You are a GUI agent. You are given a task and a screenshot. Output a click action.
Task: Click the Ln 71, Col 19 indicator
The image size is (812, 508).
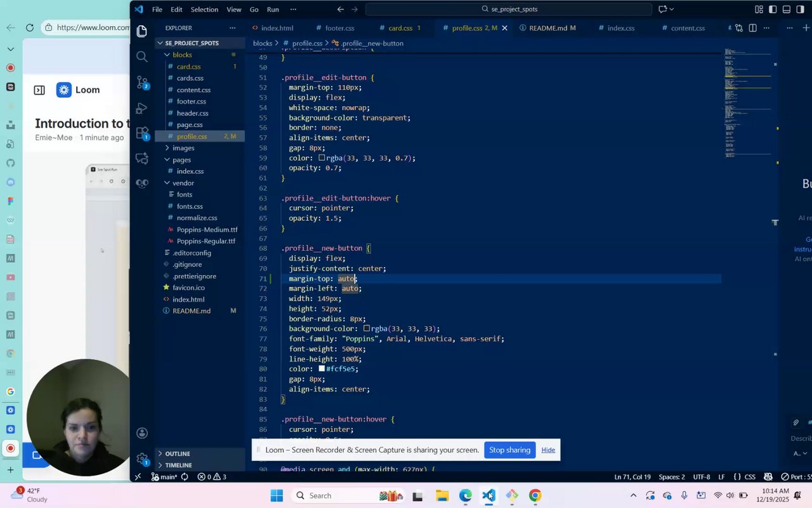point(632,477)
